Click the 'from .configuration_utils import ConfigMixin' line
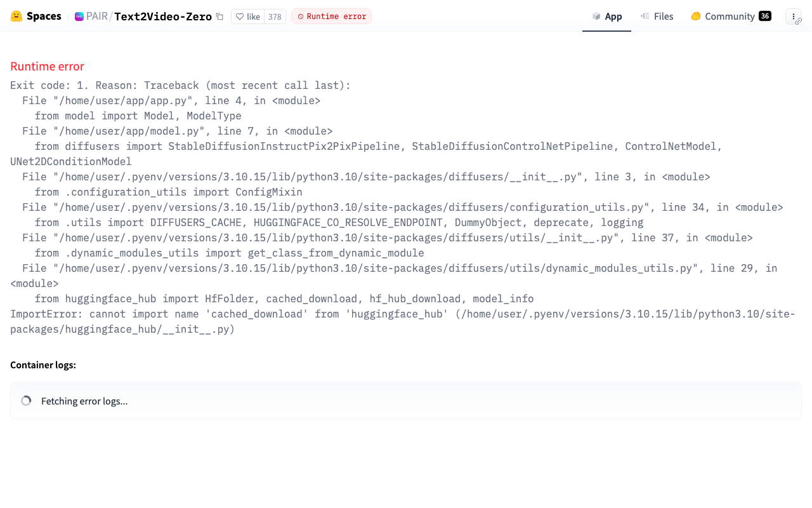 168,192
